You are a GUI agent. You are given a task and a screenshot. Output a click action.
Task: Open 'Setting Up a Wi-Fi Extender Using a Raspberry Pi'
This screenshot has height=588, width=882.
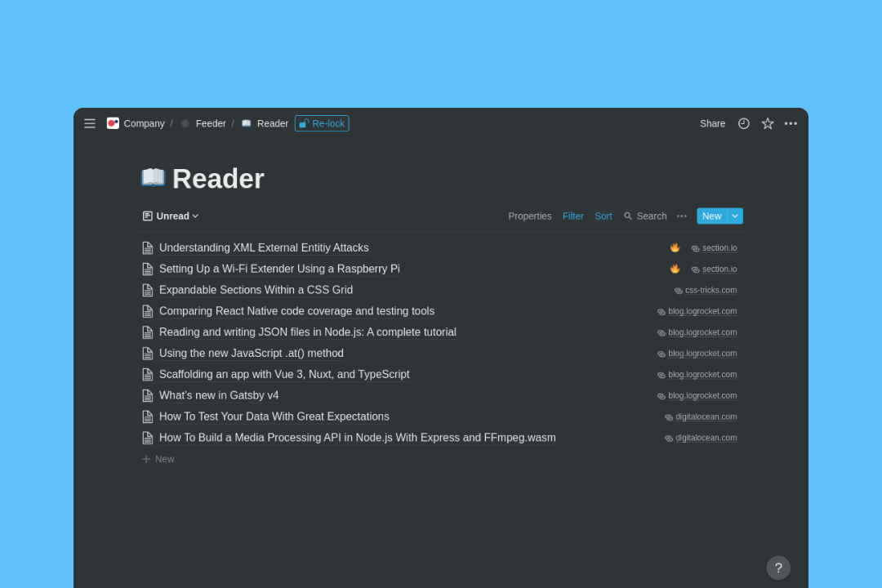[279, 269]
